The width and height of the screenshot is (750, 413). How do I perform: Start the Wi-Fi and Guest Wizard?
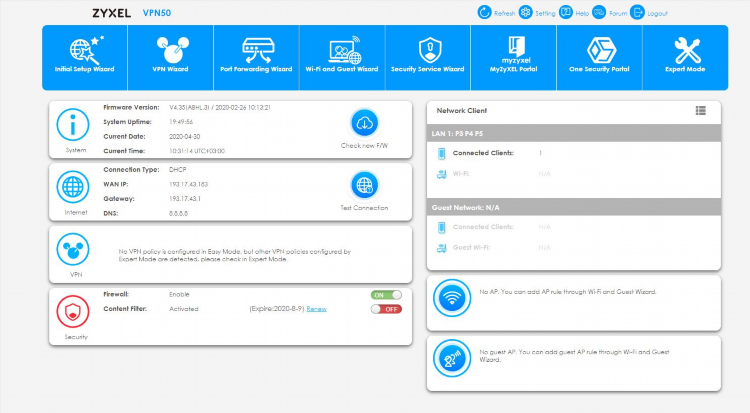342,57
